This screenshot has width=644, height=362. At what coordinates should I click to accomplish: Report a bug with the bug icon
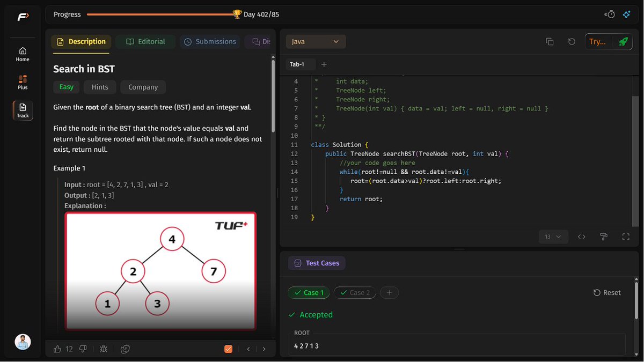coord(104,349)
